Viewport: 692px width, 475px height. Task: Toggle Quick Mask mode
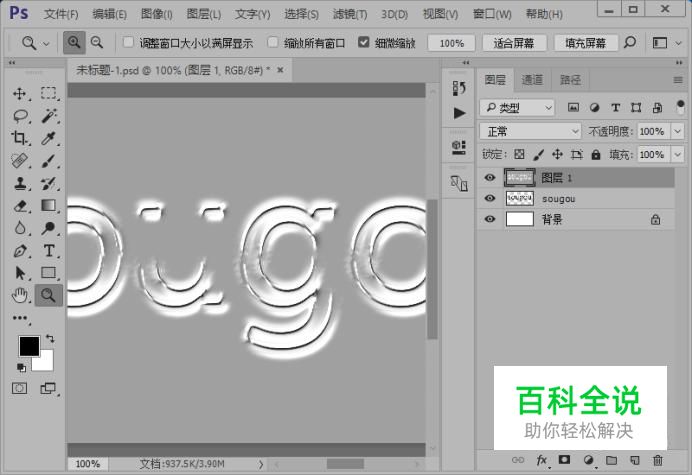tap(19, 388)
